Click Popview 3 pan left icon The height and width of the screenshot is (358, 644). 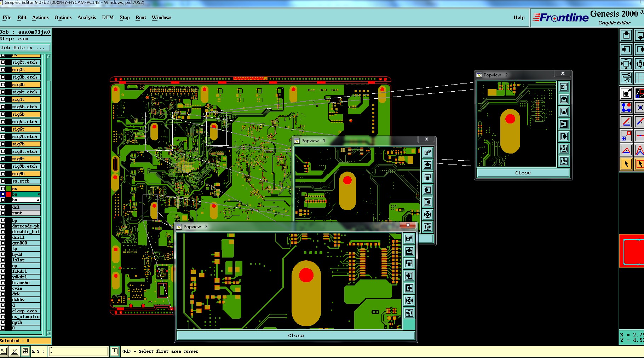pos(409,276)
